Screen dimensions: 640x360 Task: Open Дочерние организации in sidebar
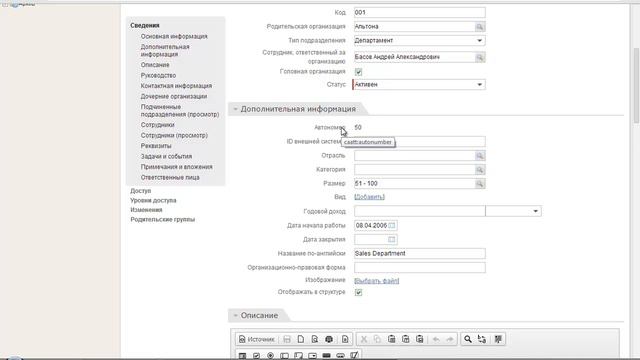pyautogui.click(x=174, y=97)
